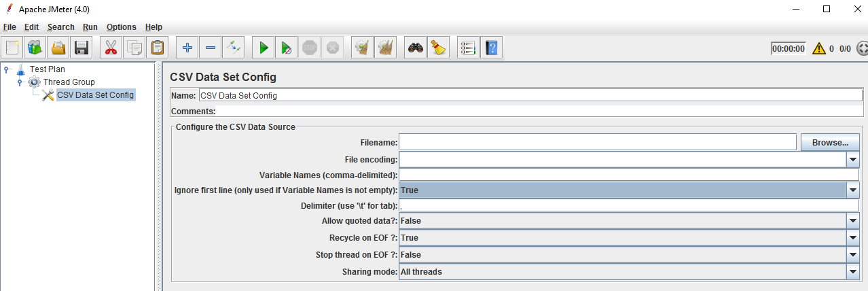Screen dimensions: 868x291
Task: Start the test with green play icon
Action: pos(264,48)
